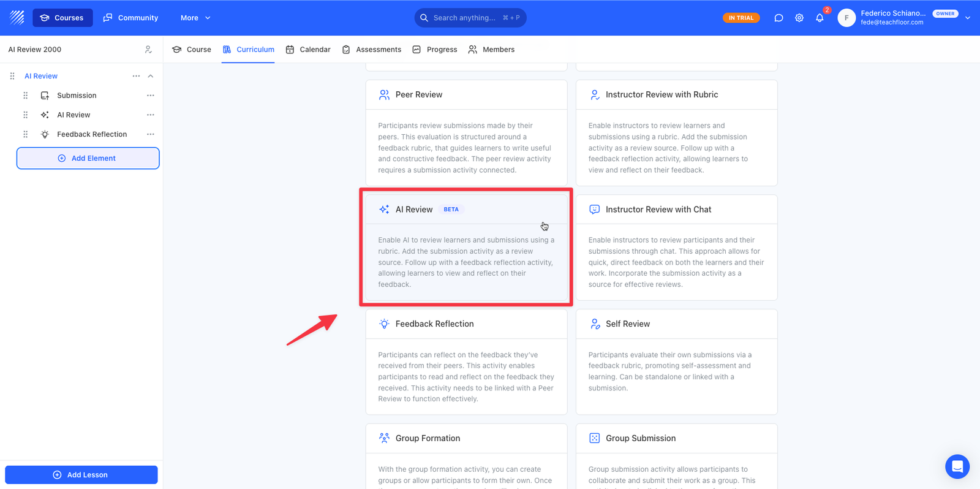Expand the account menu chevron
Image resolution: width=980 pixels, height=489 pixels.
coord(968,18)
